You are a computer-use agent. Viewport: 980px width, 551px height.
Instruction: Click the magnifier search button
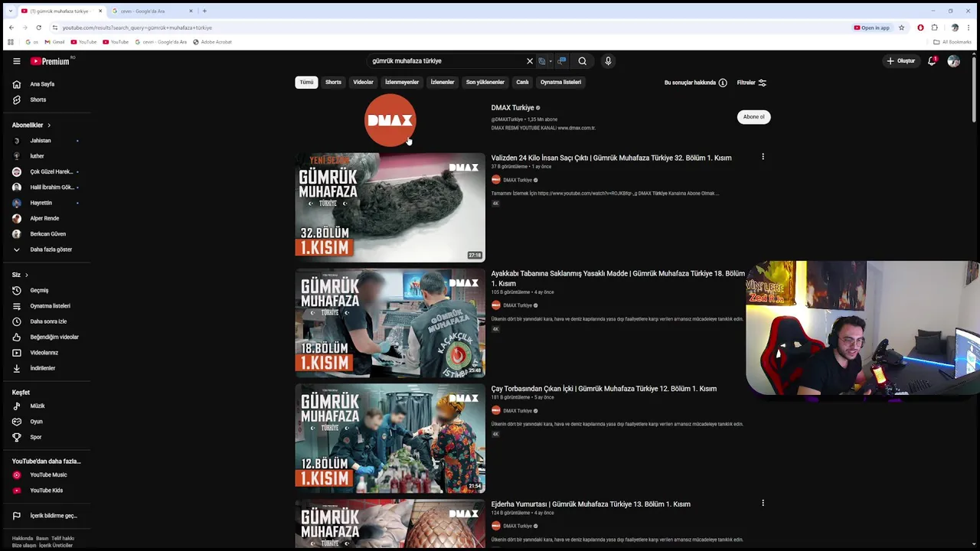pyautogui.click(x=583, y=61)
